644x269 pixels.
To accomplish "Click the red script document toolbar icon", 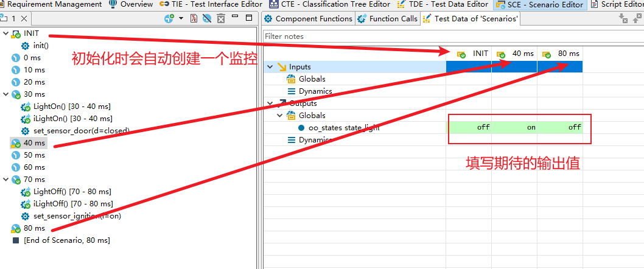I will point(194,18).
